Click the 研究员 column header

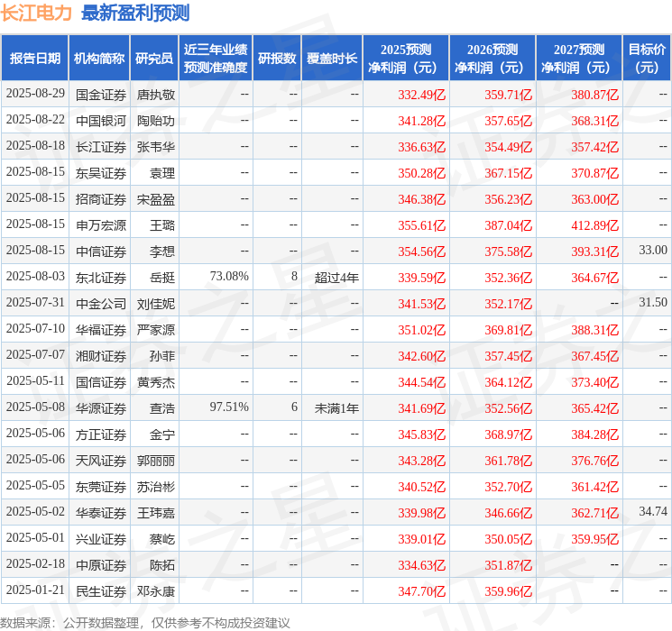tap(154, 59)
